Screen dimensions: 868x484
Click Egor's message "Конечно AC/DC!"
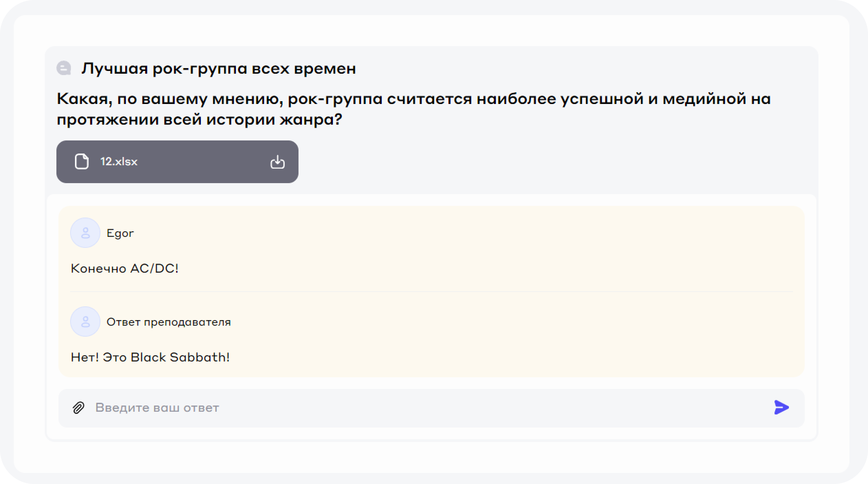(124, 269)
